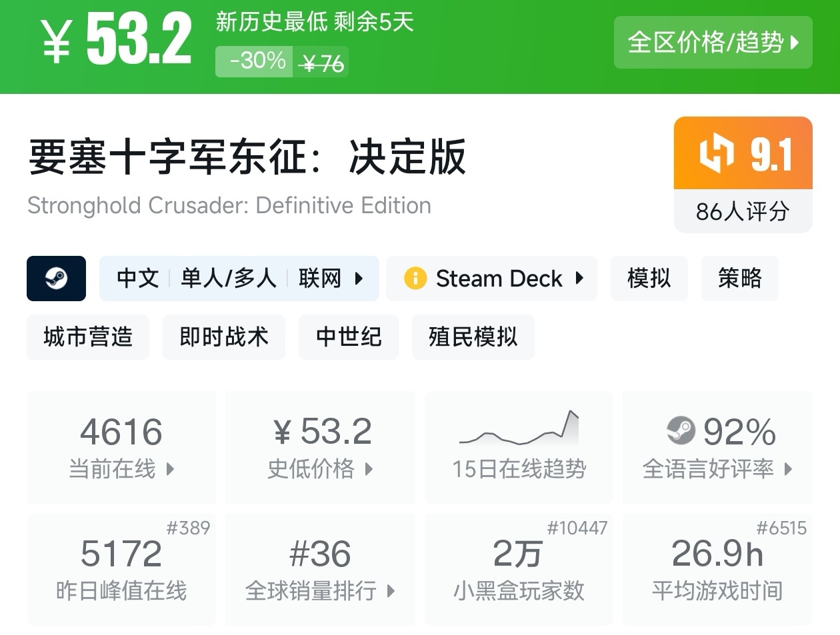The width and height of the screenshot is (840, 635).
Task: Tap the ¥53.2 current price
Action: [116, 40]
